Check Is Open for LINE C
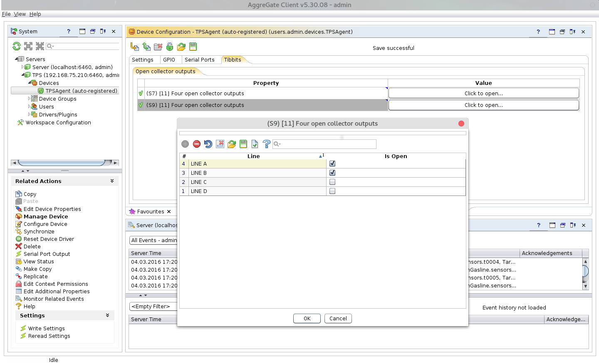Image resolution: width=599 pixels, height=364 pixels. point(332,182)
